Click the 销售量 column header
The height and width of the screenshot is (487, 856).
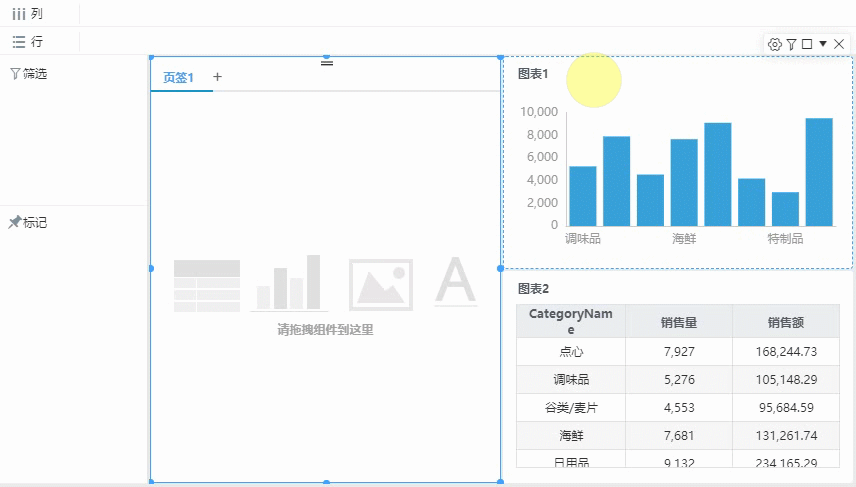click(679, 323)
